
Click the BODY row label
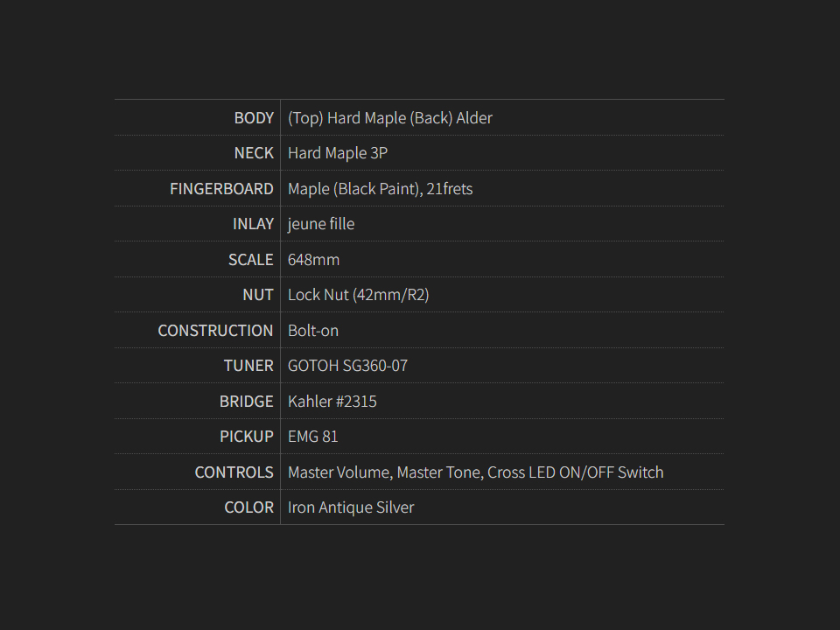pyautogui.click(x=254, y=118)
